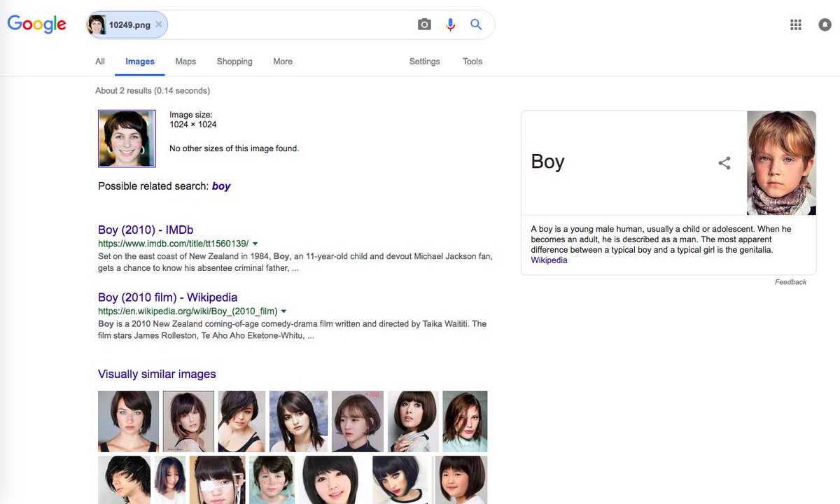Open Boy (2010 film) - Wikipedia result
840x504 pixels.
(x=167, y=297)
